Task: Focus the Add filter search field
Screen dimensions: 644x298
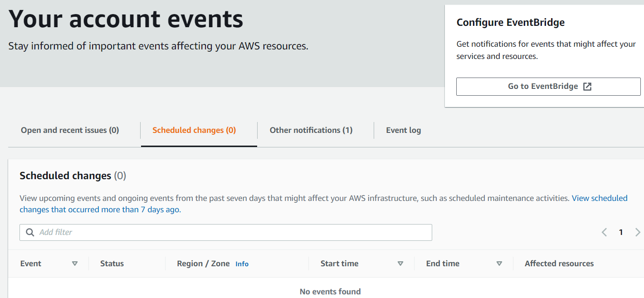Action: click(x=231, y=232)
